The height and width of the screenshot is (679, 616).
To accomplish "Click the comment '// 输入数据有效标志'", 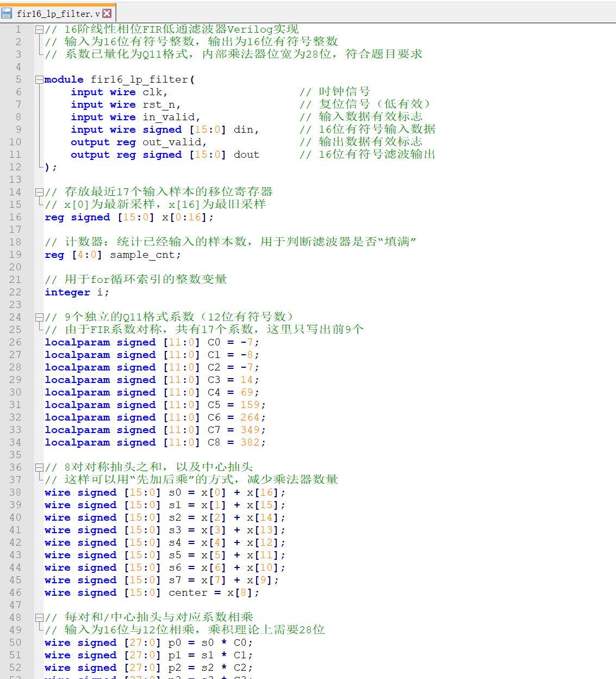I will point(361,117).
